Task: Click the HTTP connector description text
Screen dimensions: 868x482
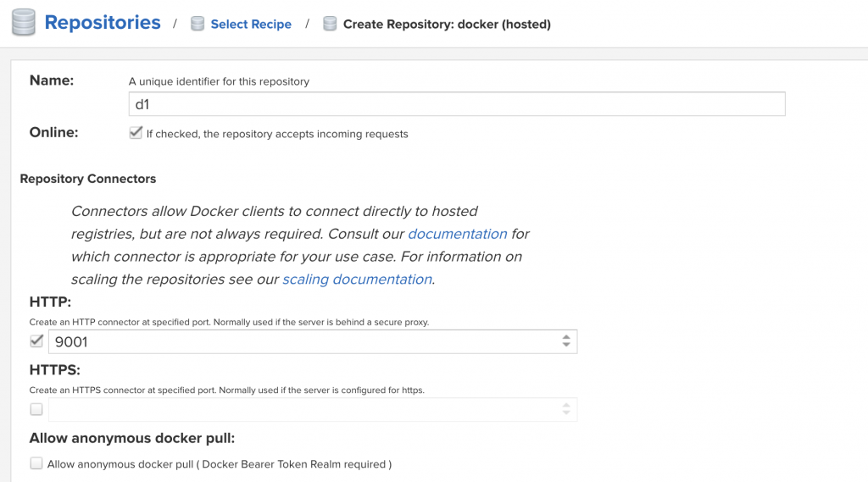Action: 229,322
